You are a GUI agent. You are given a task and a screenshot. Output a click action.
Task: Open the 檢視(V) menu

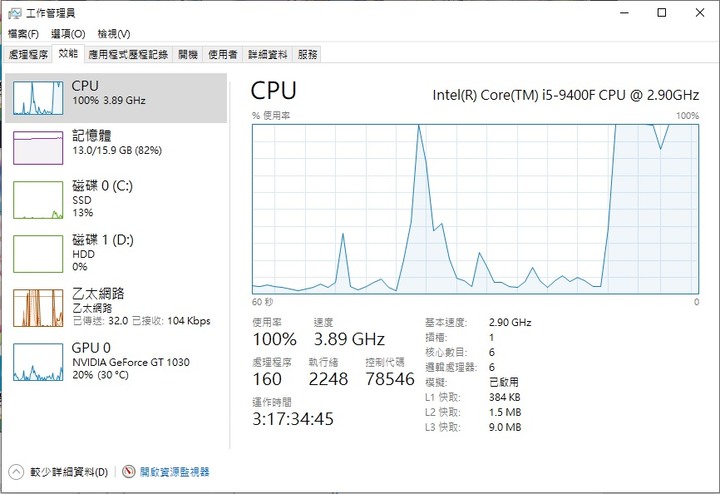(x=114, y=34)
